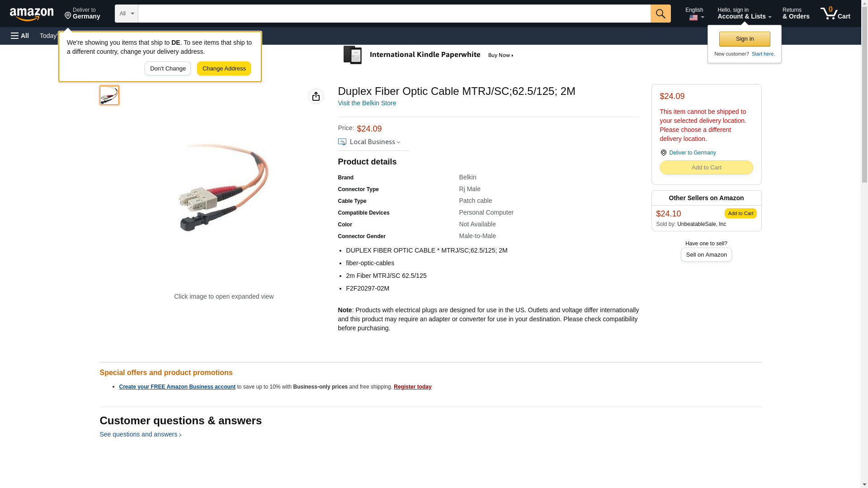Viewport: 868px width, 488px height.
Task: Click the share icon beside the product image
Action: [316, 96]
